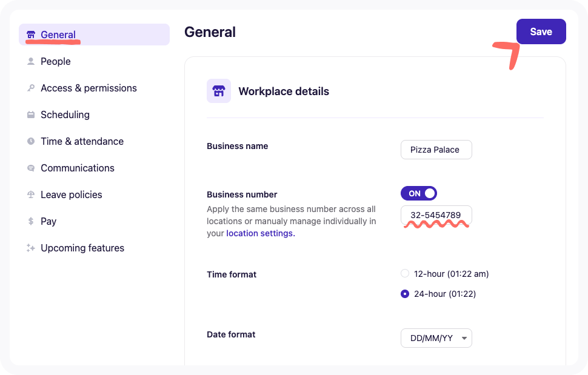Click the key icon for Access & permissions
Image resolution: width=588 pixels, height=375 pixels.
pyautogui.click(x=30, y=88)
